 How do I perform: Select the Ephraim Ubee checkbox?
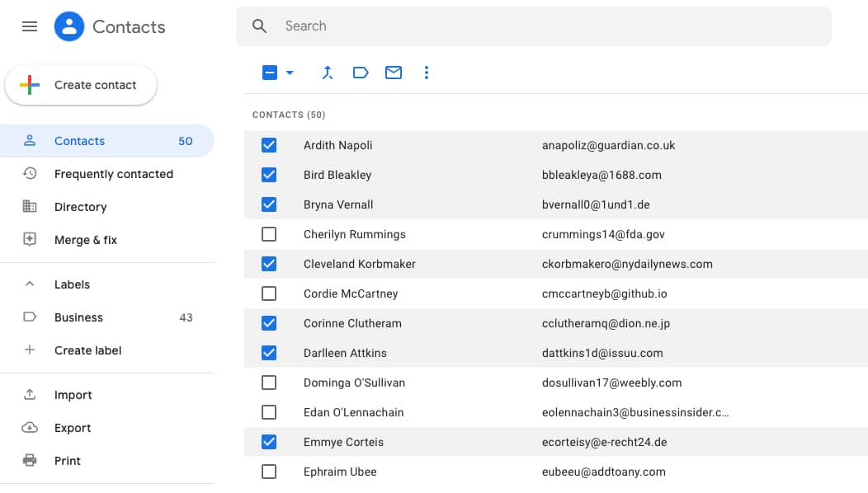coord(269,472)
